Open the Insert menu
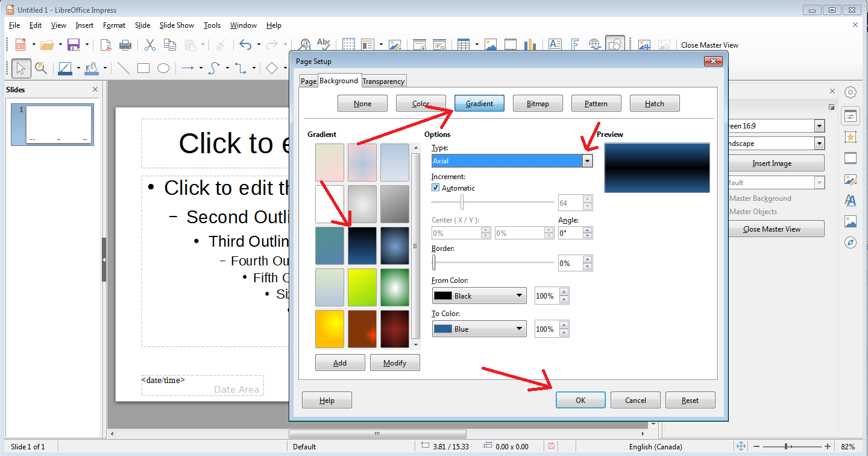This screenshot has width=868, height=456. click(84, 25)
